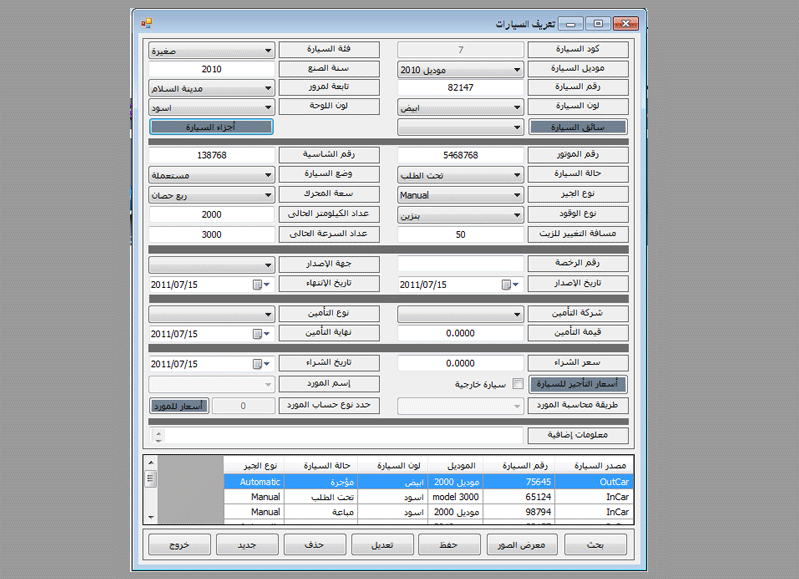Click the grid scrollbar up arrow
The image size is (799, 579).
coord(151,462)
